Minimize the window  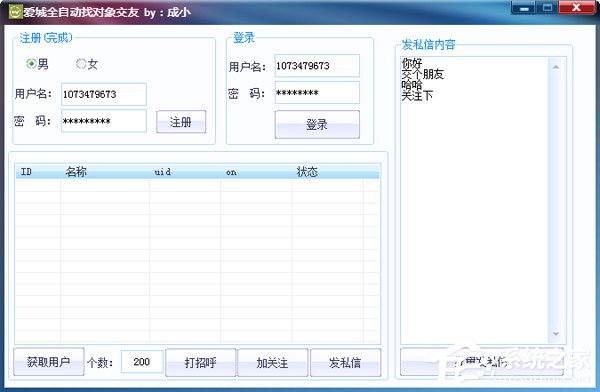[523, 8]
